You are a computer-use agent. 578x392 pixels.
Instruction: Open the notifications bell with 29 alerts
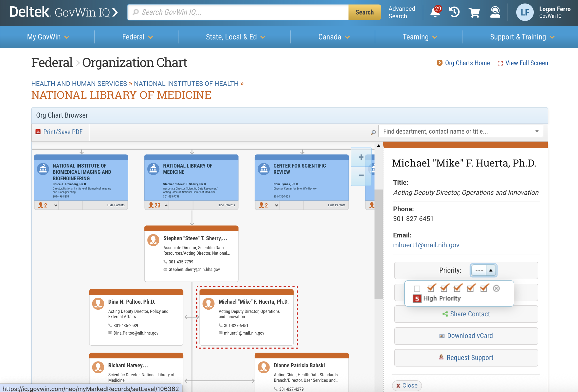(x=435, y=12)
